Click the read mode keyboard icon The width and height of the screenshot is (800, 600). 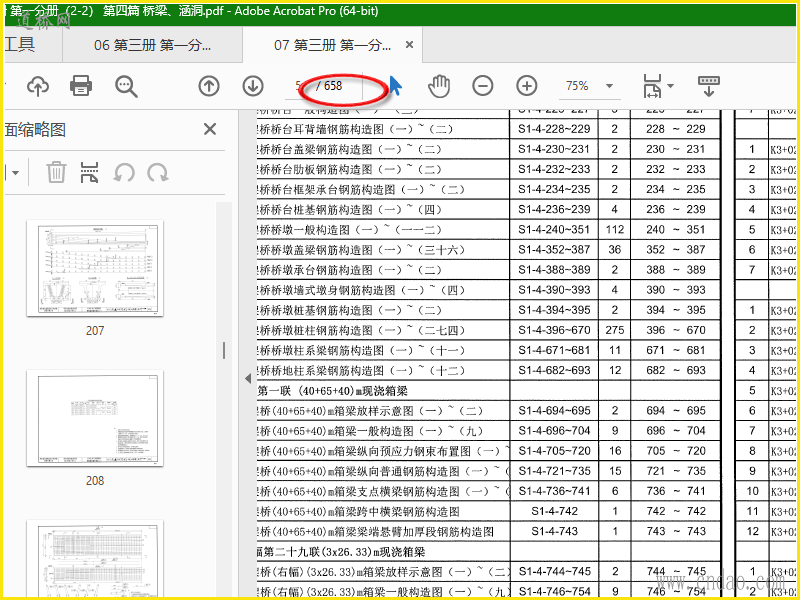tap(709, 86)
